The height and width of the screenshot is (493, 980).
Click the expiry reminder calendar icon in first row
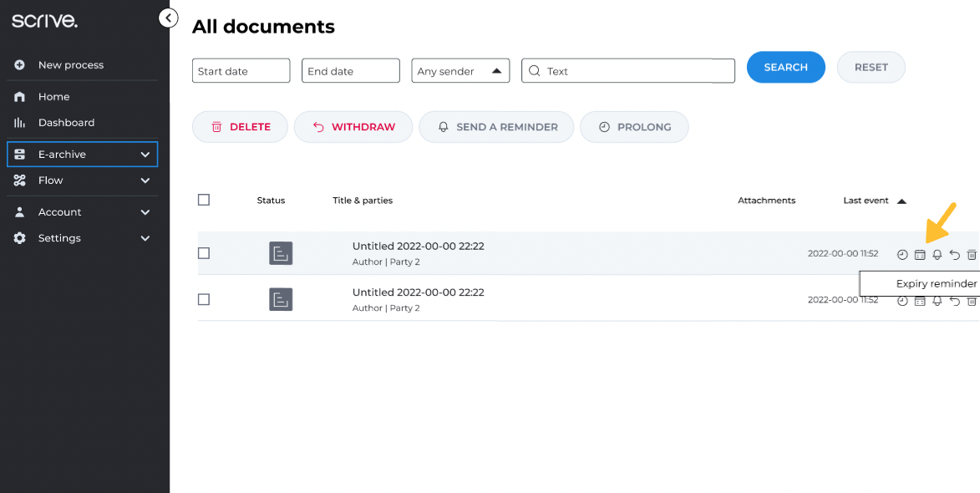click(x=920, y=255)
